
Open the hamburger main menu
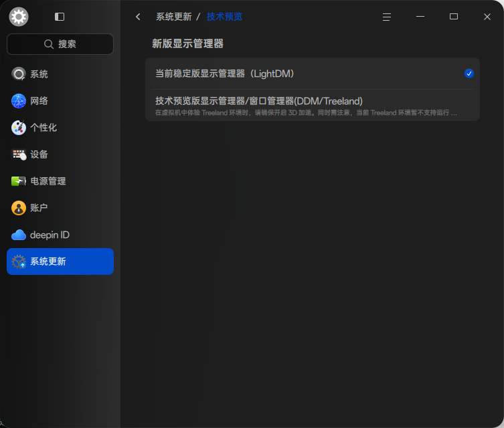(x=387, y=17)
